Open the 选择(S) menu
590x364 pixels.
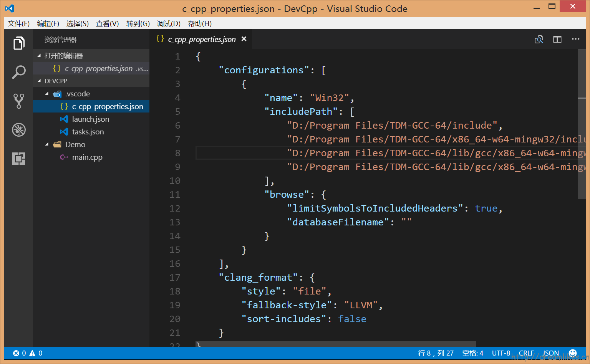pyautogui.click(x=78, y=23)
